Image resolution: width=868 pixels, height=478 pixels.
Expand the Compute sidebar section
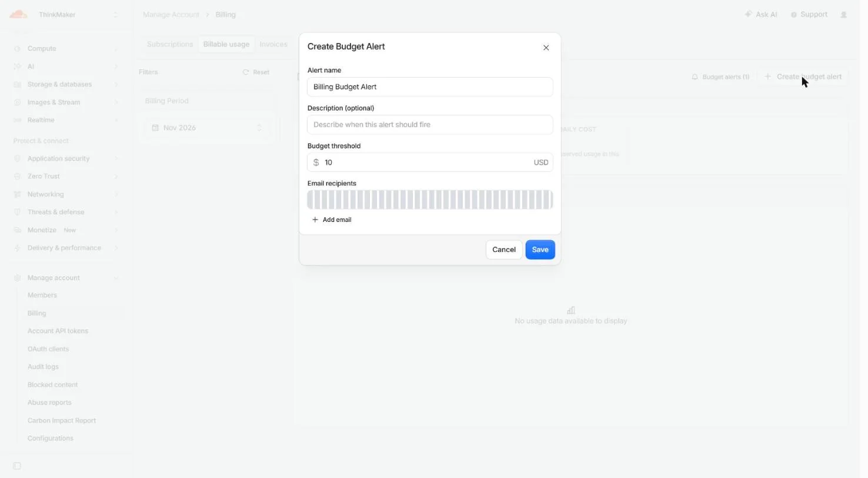pyautogui.click(x=66, y=49)
